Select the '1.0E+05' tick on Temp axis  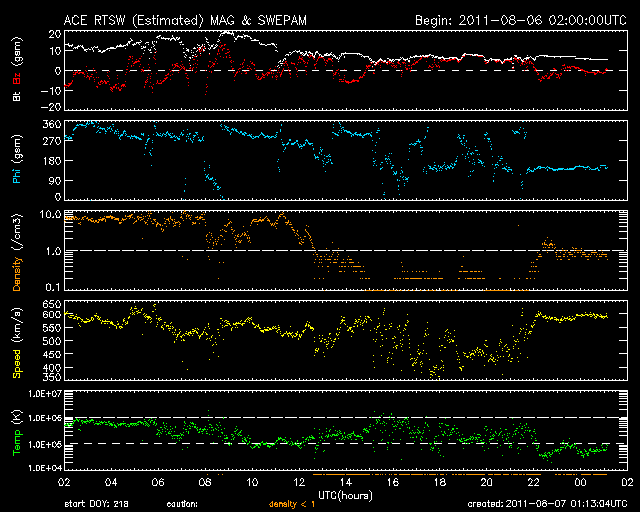45,445
